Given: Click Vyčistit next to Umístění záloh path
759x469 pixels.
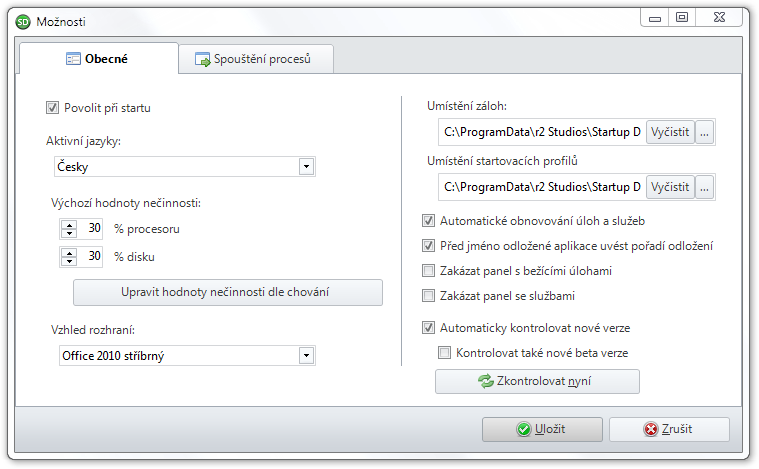Looking at the screenshot, I should click(x=670, y=132).
